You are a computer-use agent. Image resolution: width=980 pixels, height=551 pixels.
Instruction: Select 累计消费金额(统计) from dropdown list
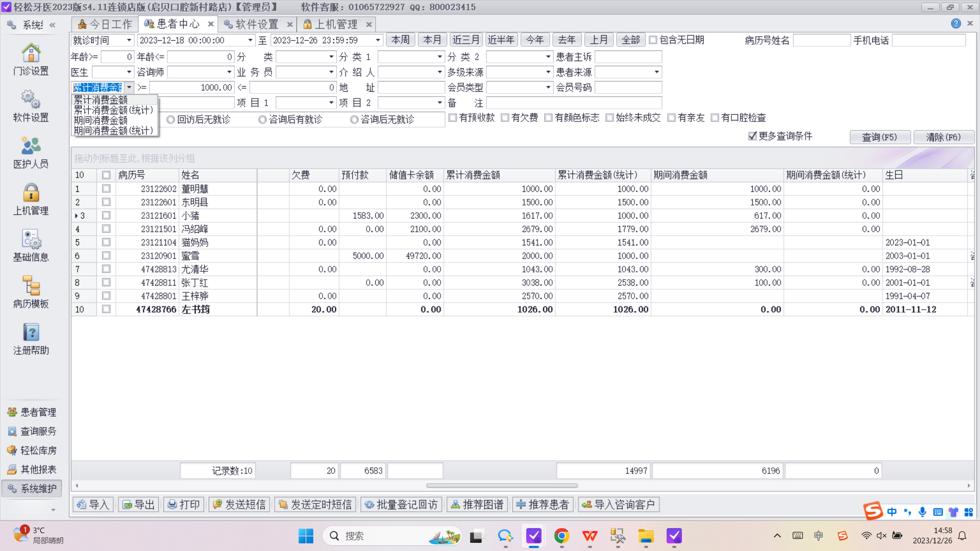(x=113, y=110)
